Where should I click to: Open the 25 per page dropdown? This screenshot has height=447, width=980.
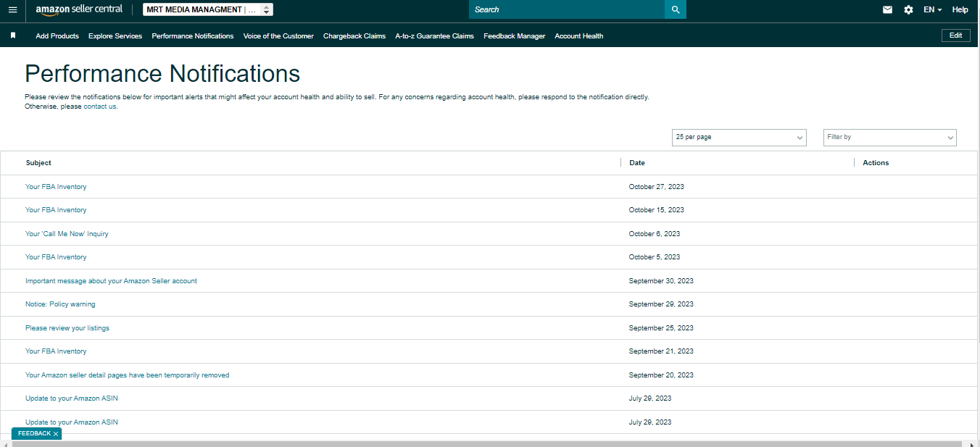pos(739,137)
